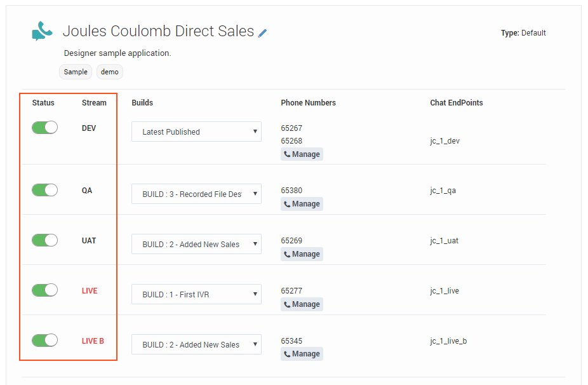Select the Sample tag
Image resolution: width=588 pixels, height=385 pixels.
75,72
